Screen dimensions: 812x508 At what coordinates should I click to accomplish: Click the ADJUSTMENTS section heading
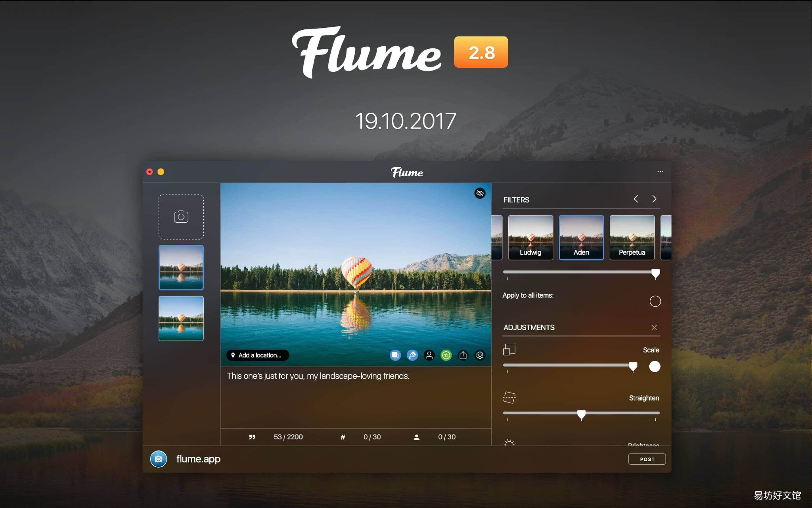point(529,327)
